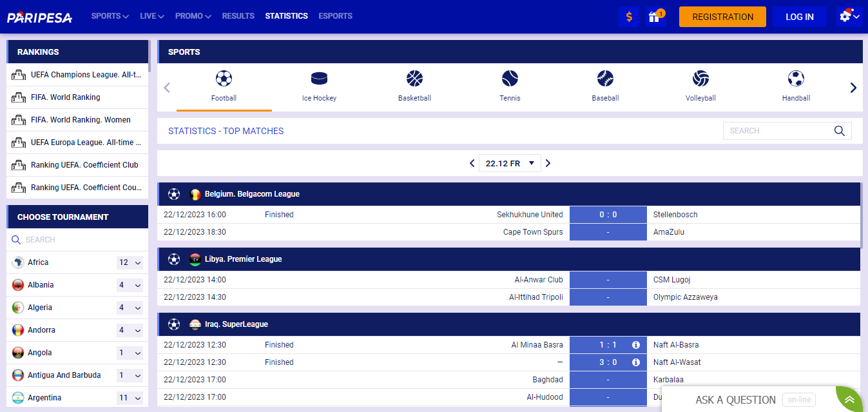The width and height of the screenshot is (868, 412).
Task: Click the Iraq flag icon in league header
Action: [x=195, y=324]
